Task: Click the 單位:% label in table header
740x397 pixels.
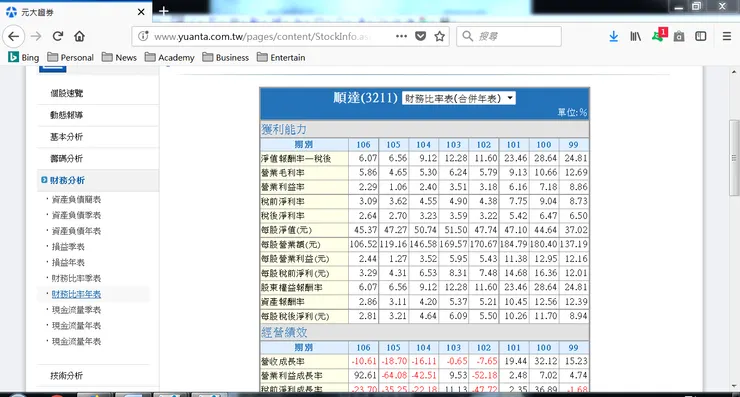Action: click(572, 112)
